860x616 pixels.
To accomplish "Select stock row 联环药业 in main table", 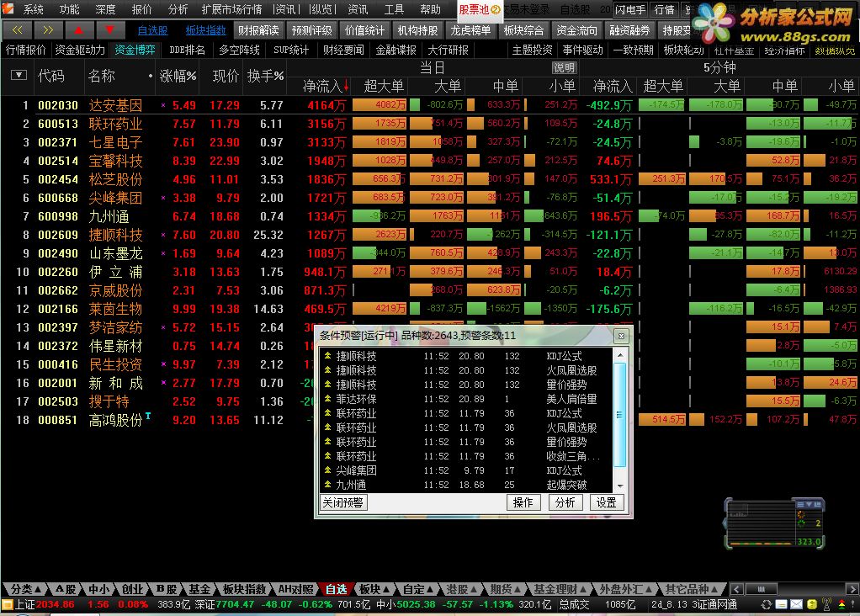I will click(429, 124).
